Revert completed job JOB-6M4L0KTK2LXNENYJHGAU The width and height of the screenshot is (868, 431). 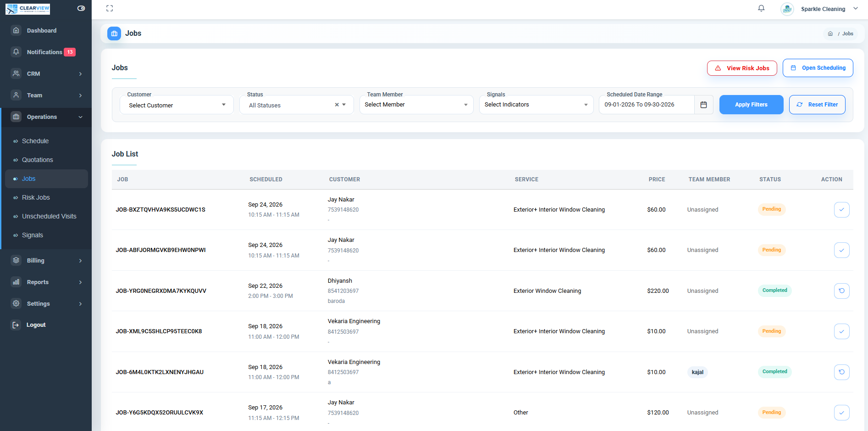coord(841,372)
